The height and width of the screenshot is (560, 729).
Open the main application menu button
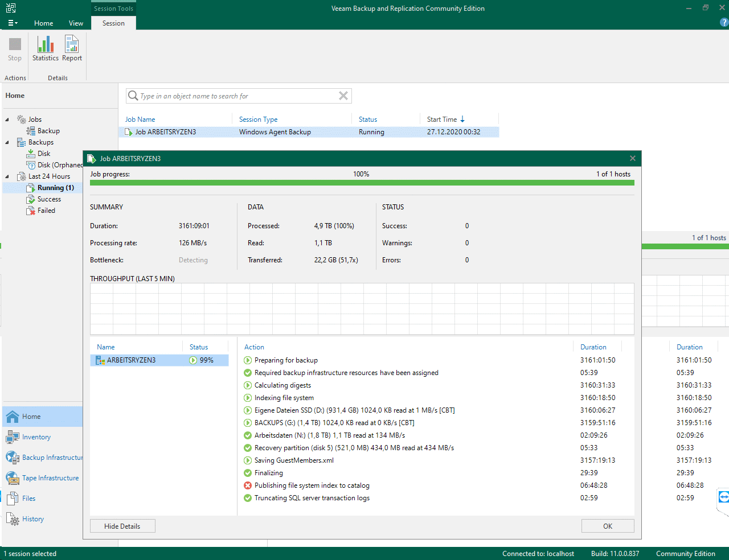13,23
